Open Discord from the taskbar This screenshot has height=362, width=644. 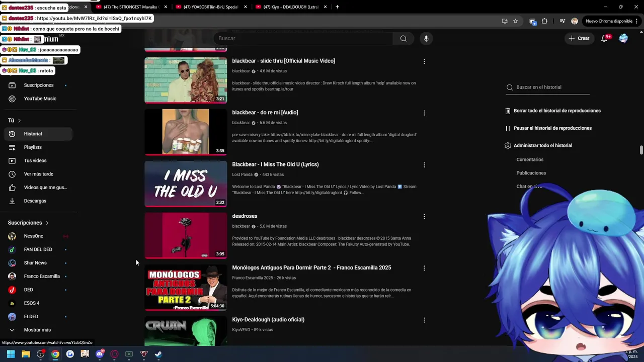point(100,354)
